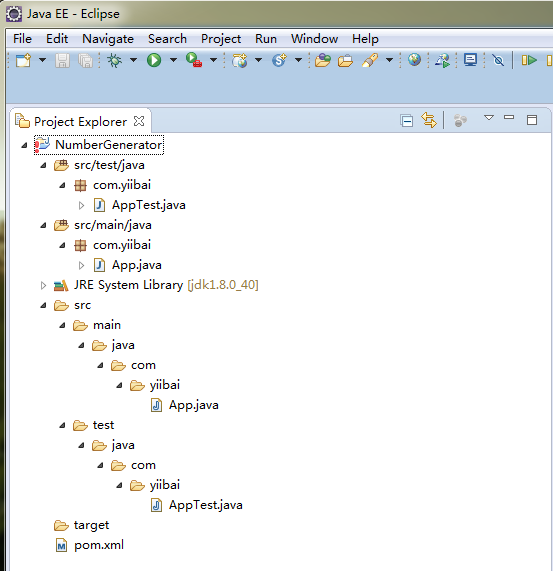The height and width of the screenshot is (571, 553).
Task: Toggle Link with Editor in Project Explorer
Action: [x=429, y=120]
